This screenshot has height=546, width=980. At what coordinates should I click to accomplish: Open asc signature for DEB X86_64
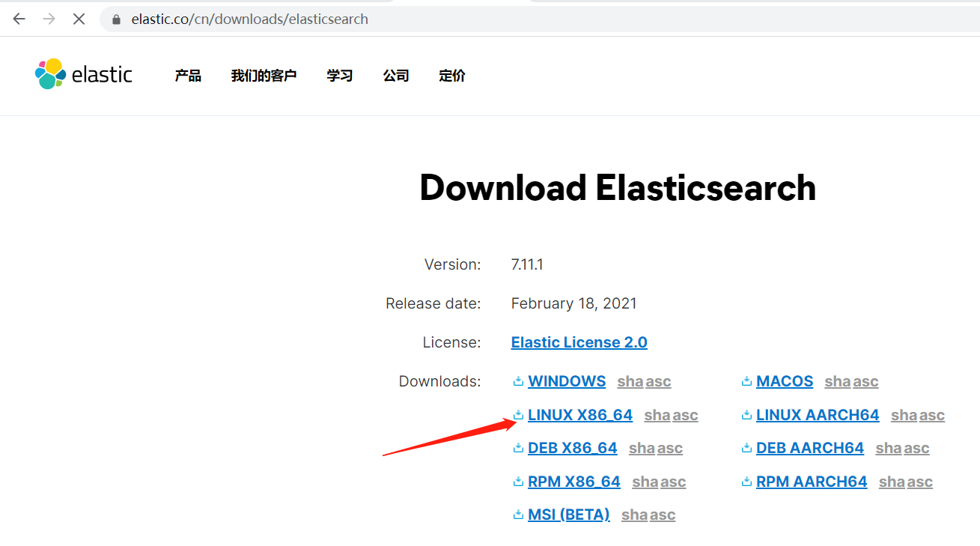(x=670, y=449)
